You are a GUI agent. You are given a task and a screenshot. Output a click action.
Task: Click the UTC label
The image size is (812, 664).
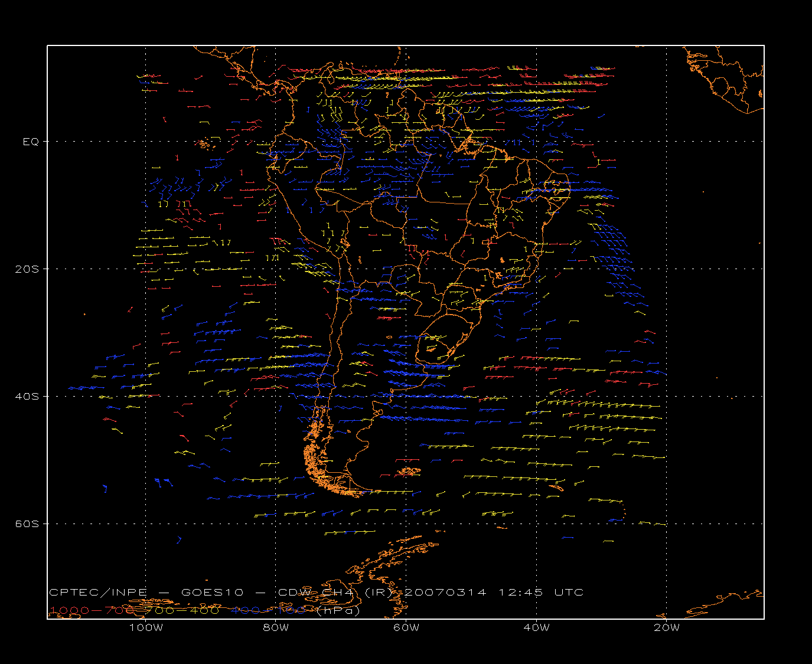coord(569,593)
